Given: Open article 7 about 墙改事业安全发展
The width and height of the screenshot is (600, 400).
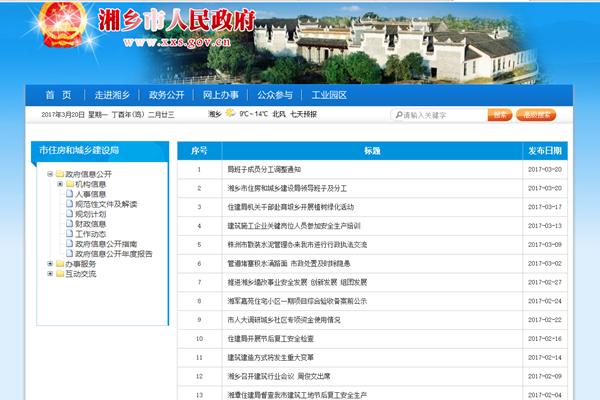Looking at the screenshot, I should [x=297, y=282].
